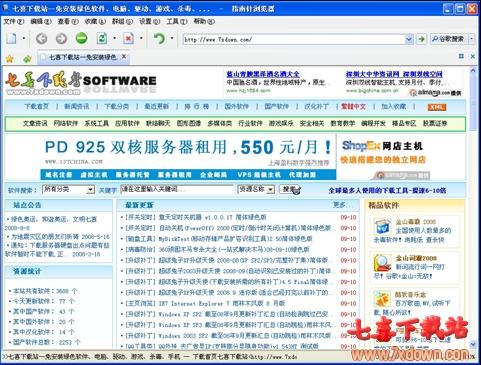This screenshot has width=481, height=365.
Task: Click the vertical scrollbar down arrow
Action: click(473, 344)
